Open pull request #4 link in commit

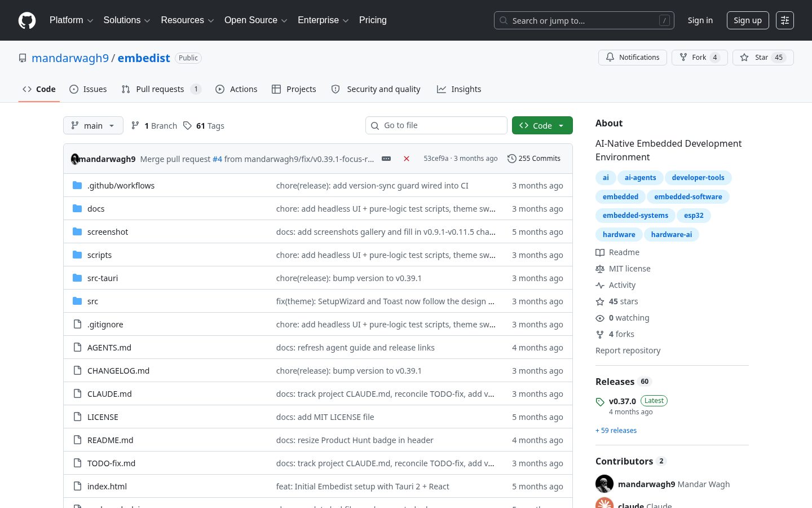[217, 159]
